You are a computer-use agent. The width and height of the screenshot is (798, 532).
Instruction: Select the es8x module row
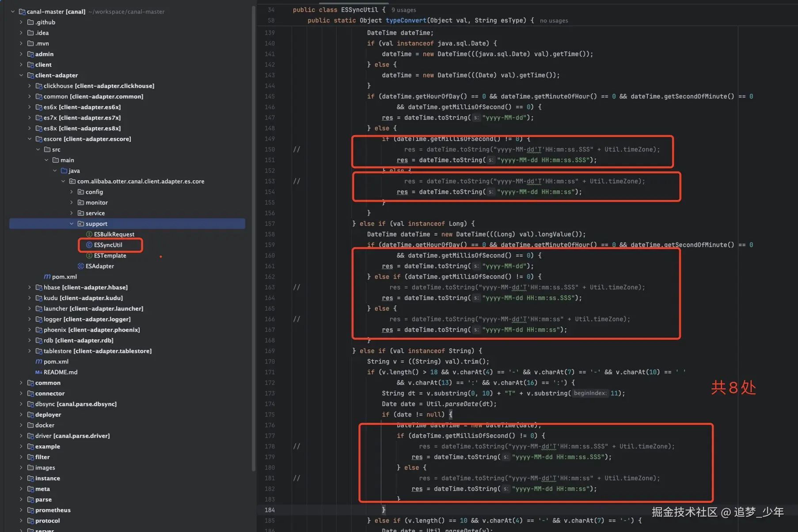pos(127,128)
